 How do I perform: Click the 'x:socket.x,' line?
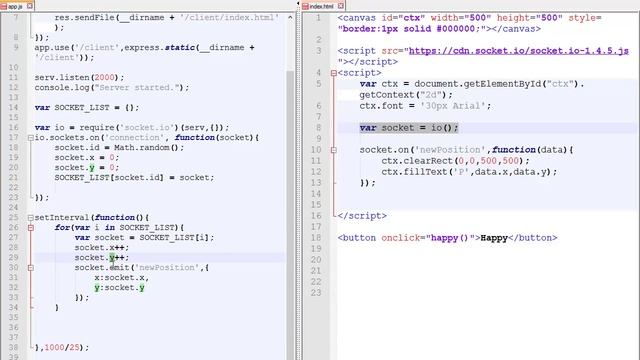click(122, 278)
